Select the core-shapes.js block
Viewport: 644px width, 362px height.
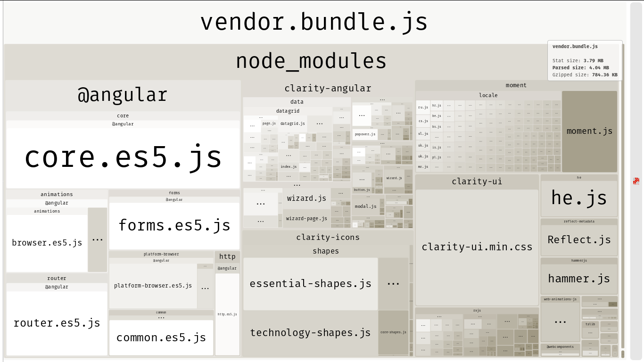coord(393,332)
